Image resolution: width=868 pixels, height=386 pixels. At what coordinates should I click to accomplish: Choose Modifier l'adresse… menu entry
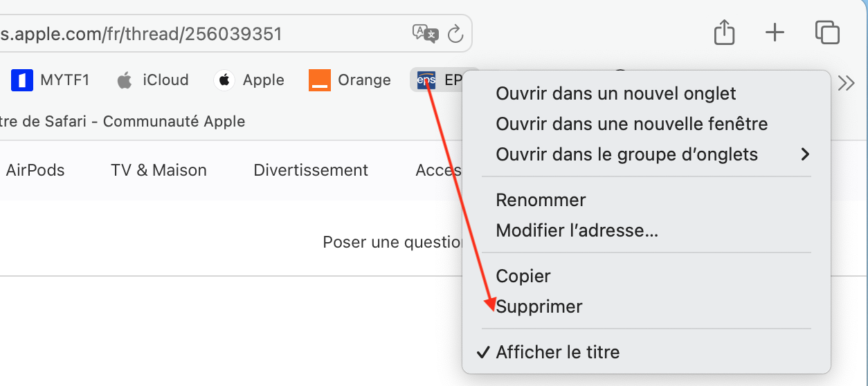point(577,230)
